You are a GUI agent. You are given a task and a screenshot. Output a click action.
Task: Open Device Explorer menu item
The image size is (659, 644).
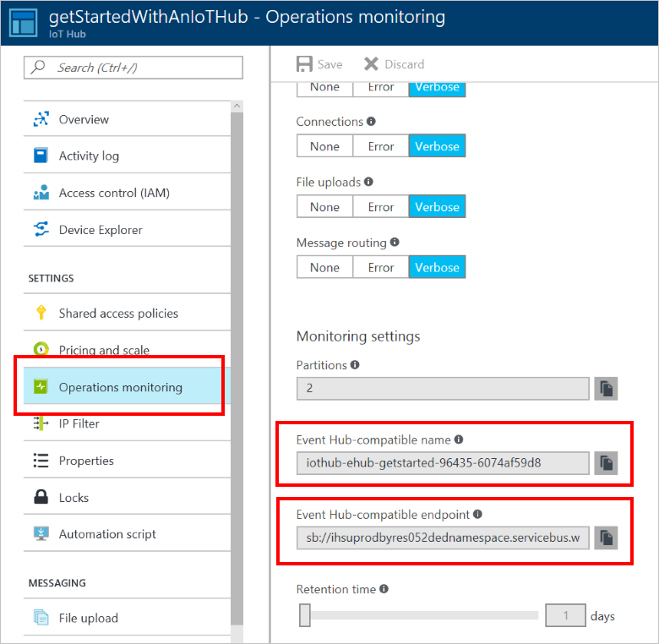[127, 229]
